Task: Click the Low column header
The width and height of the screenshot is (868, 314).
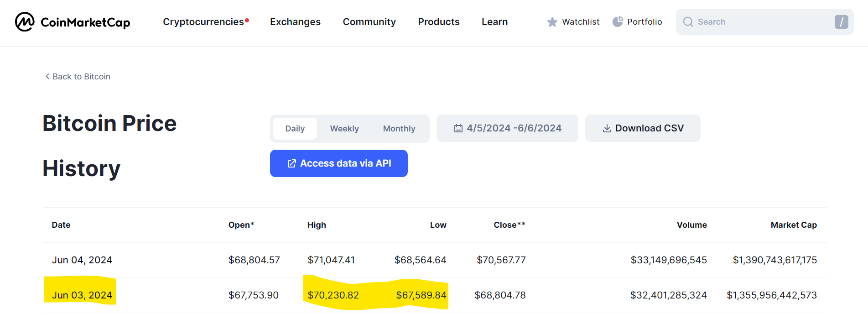Action: (438, 225)
